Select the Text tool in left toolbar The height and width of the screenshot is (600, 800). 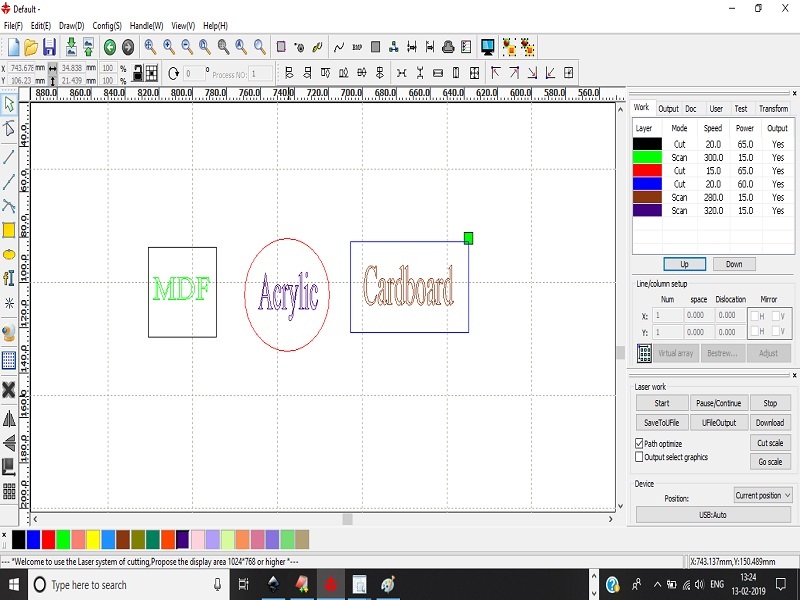tap(9, 278)
